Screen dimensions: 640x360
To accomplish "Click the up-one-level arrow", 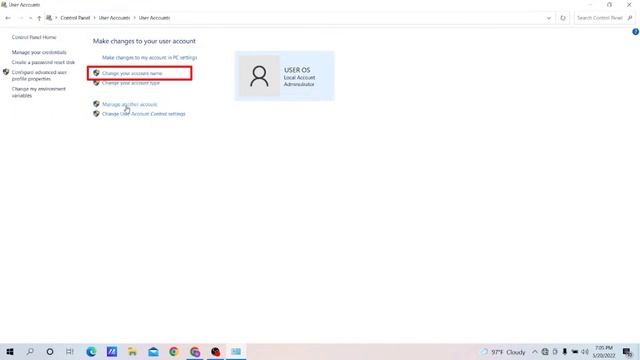I will click(39, 18).
